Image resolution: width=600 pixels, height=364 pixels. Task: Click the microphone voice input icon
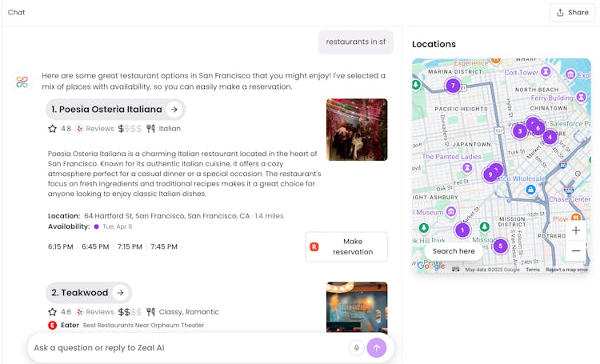click(356, 347)
